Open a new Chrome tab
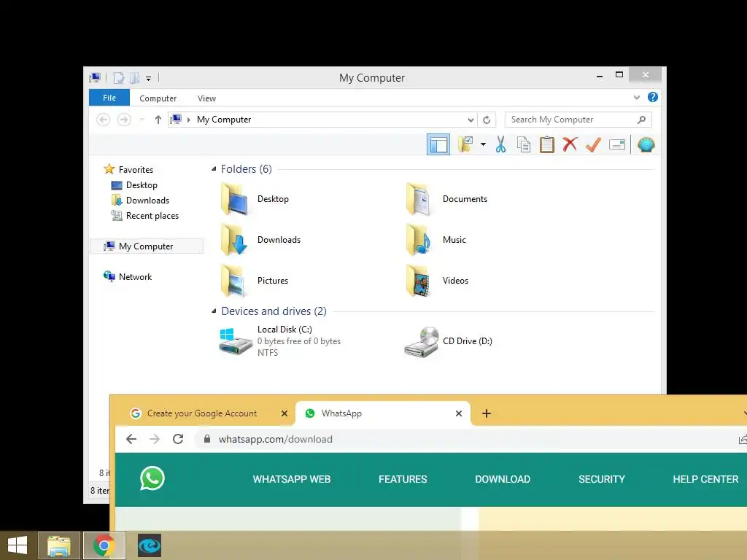The image size is (747, 560). (x=487, y=413)
